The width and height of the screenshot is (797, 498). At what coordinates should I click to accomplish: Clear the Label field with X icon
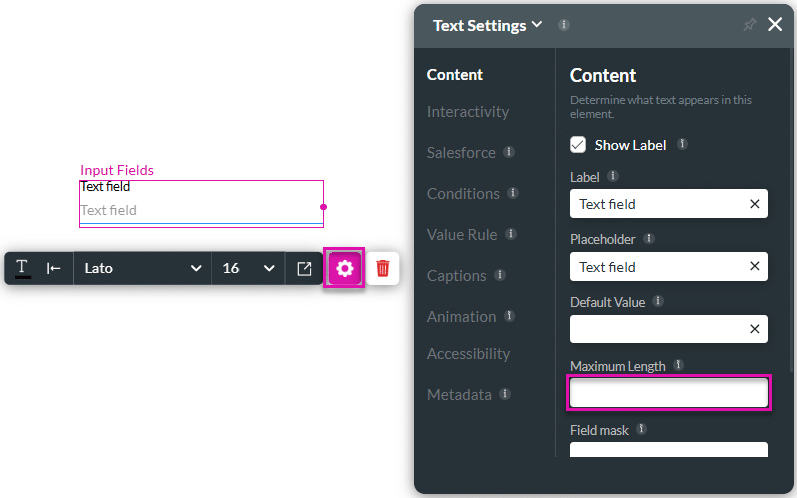coord(755,204)
